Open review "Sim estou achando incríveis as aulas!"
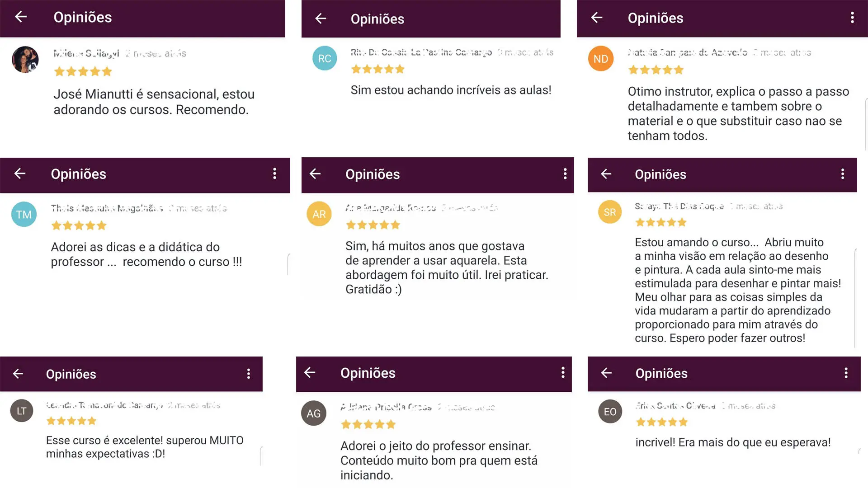Viewport: 868px width, 488px height. (x=451, y=90)
